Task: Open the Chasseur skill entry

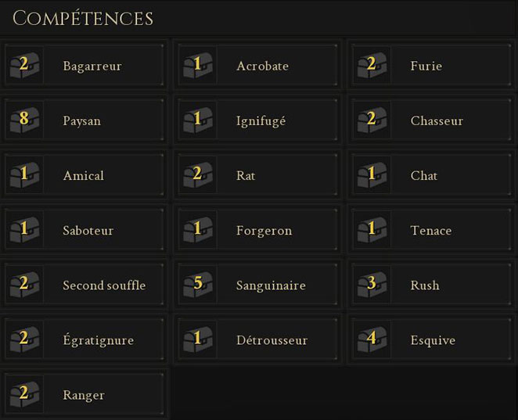Action: point(437,121)
